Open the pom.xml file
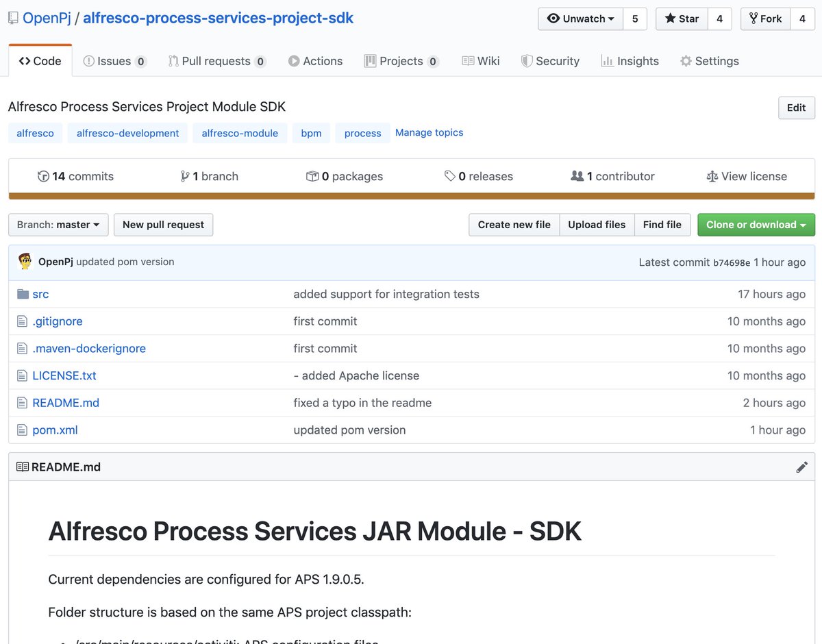This screenshot has height=644, width=822. click(55, 430)
